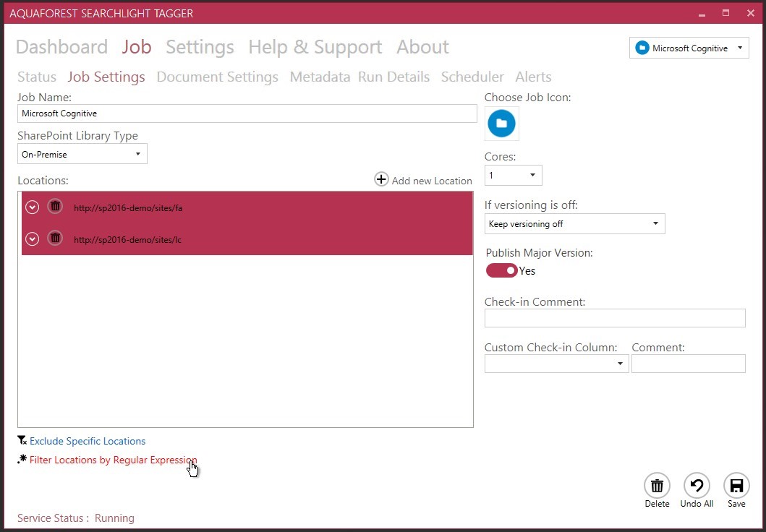This screenshot has width=766, height=532.
Task: Click Filter Locations by Regular Expression link
Action: tap(113, 460)
